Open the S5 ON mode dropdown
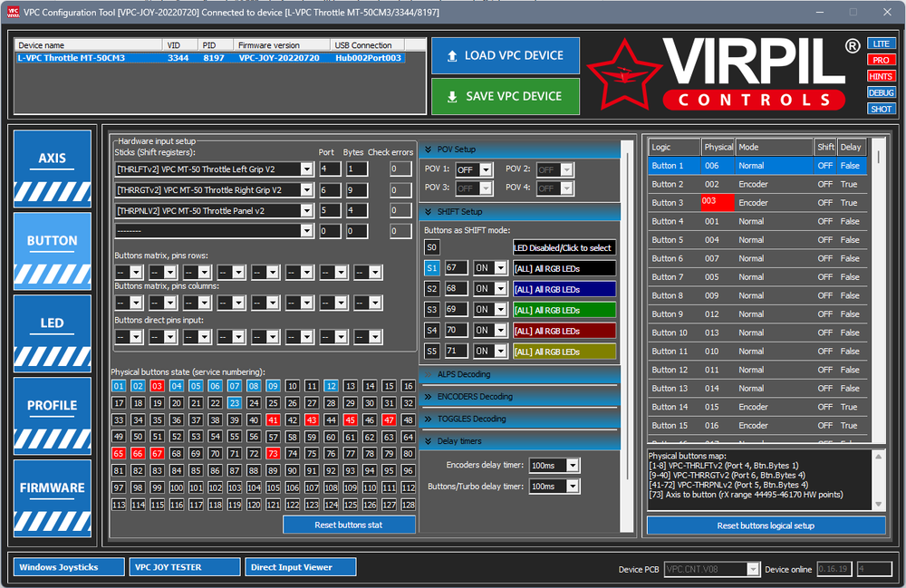The width and height of the screenshot is (906, 588). coord(501,352)
